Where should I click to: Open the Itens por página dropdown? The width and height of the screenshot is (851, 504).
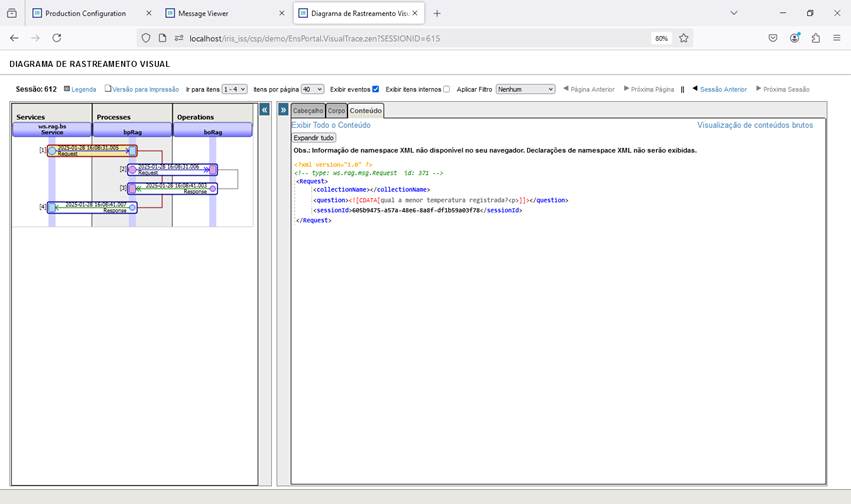point(312,89)
